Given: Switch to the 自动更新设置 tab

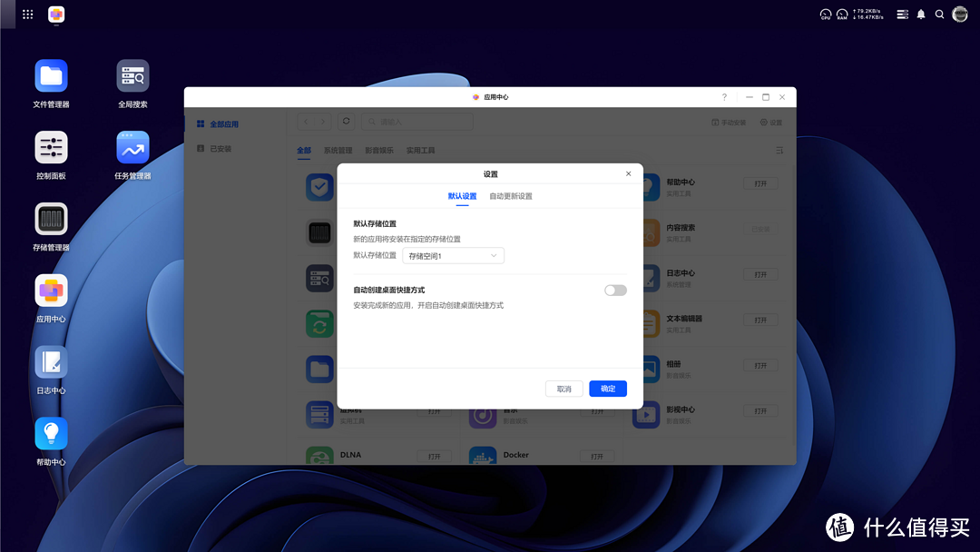Looking at the screenshot, I should (511, 196).
